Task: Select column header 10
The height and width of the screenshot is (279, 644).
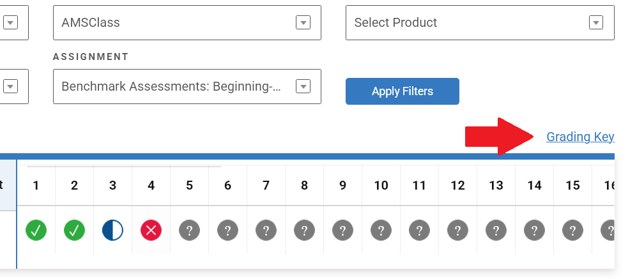Action: coord(381,186)
